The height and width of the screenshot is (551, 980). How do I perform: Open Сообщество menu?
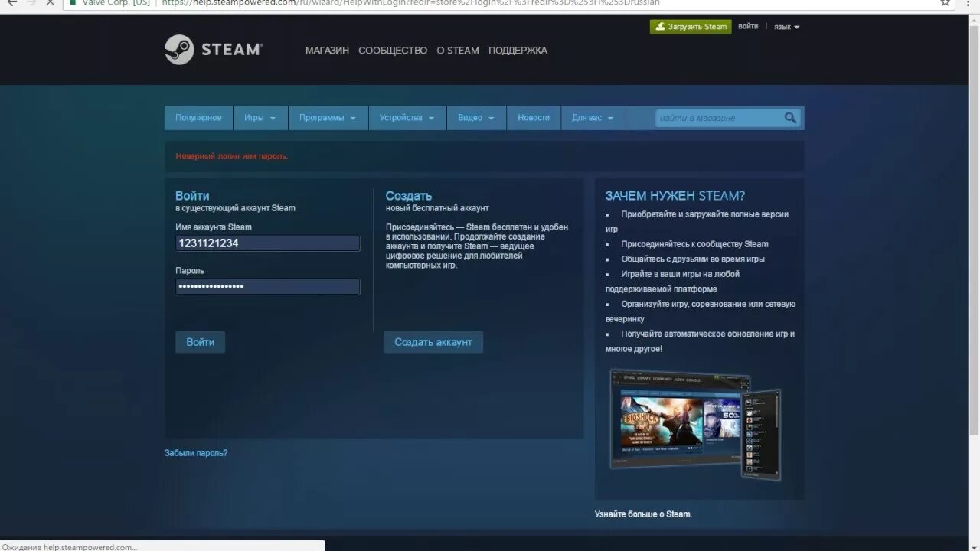pos(393,51)
